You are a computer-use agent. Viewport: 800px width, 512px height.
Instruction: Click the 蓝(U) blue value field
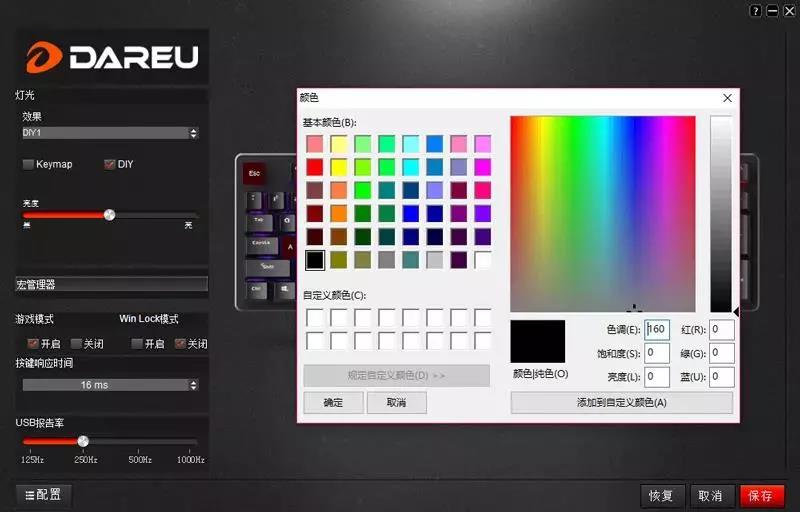pyautogui.click(x=721, y=377)
